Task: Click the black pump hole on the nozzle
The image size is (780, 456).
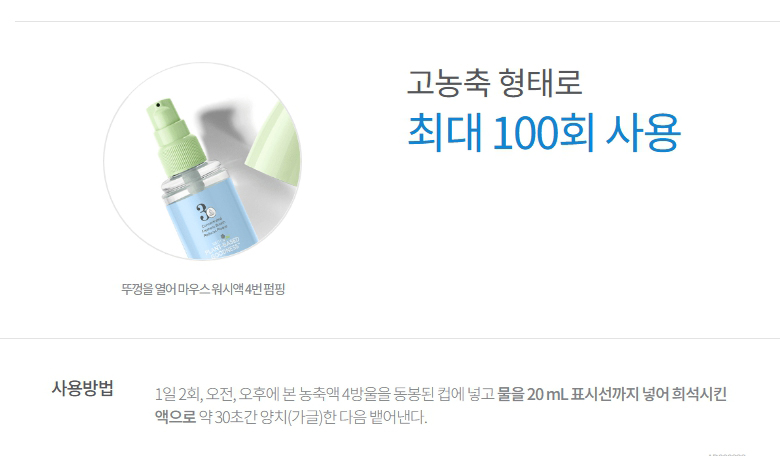Action: click(x=158, y=105)
